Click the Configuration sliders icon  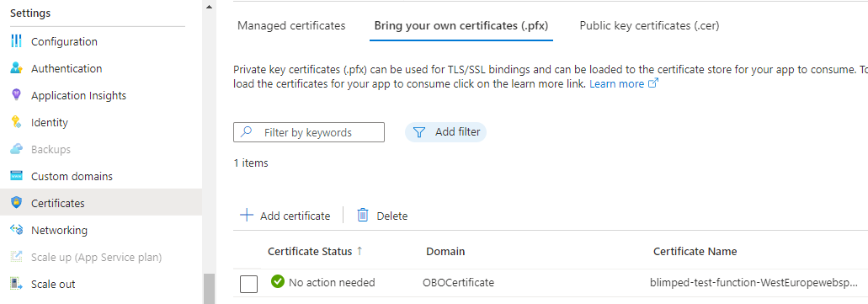tap(17, 41)
